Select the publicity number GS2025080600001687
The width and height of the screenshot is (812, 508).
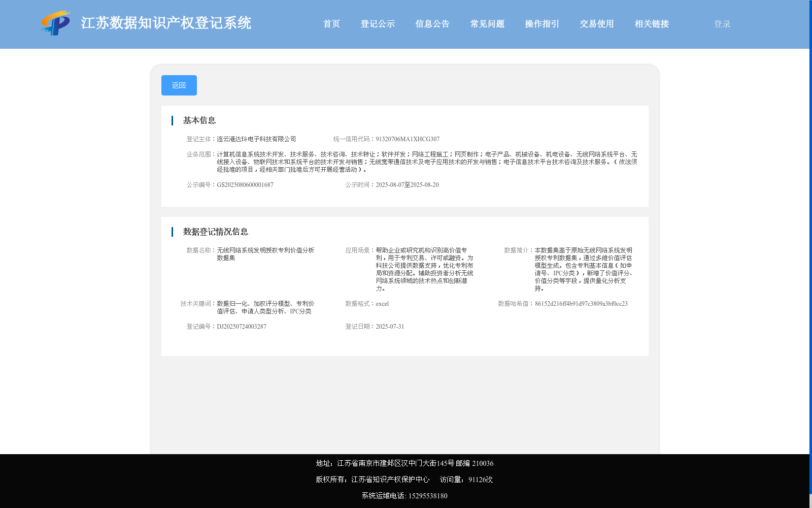tap(245, 185)
